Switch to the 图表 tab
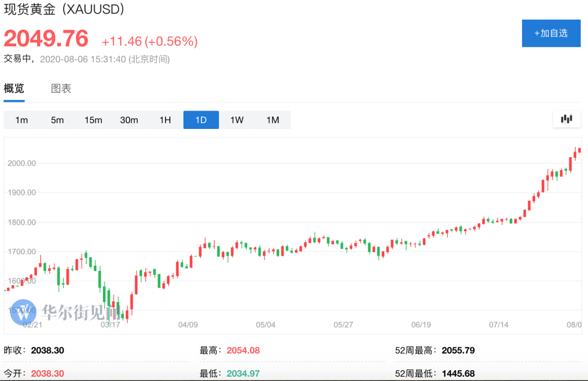 [x=61, y=89]
